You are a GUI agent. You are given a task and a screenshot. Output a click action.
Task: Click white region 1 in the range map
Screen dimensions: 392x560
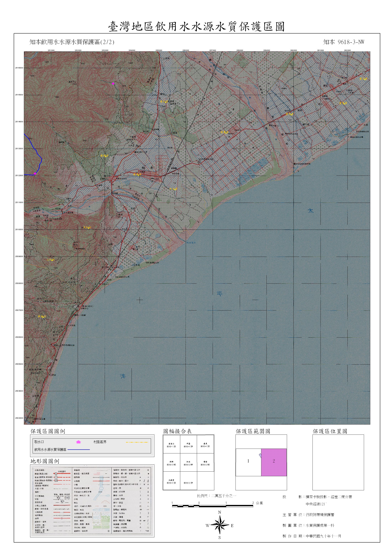pyautogui.click(x=248, y=461)
